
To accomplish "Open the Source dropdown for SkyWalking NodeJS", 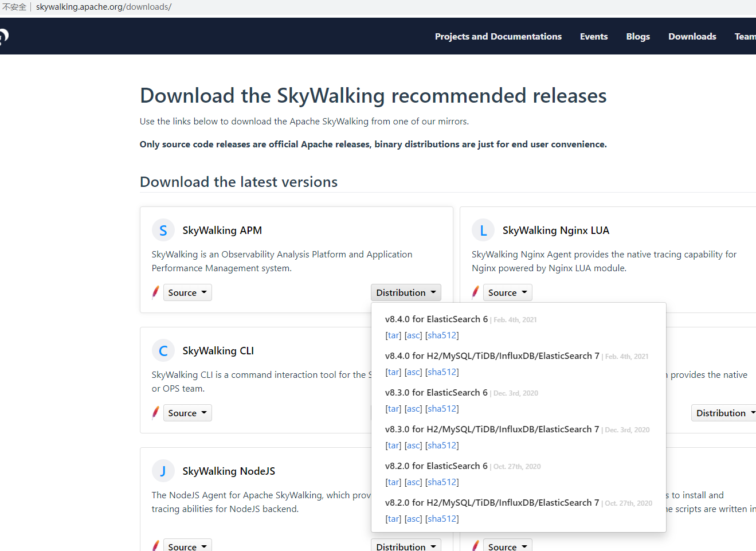I will (x=187, y=546).
